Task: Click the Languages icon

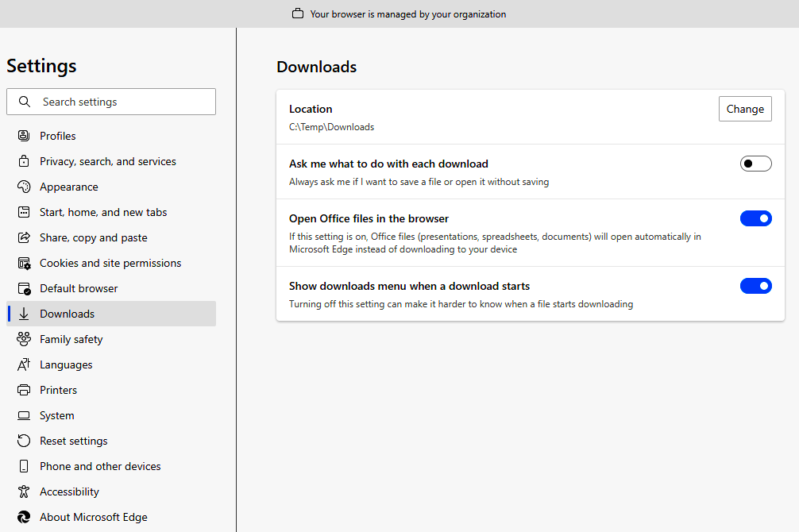Action: click(24, 364)
